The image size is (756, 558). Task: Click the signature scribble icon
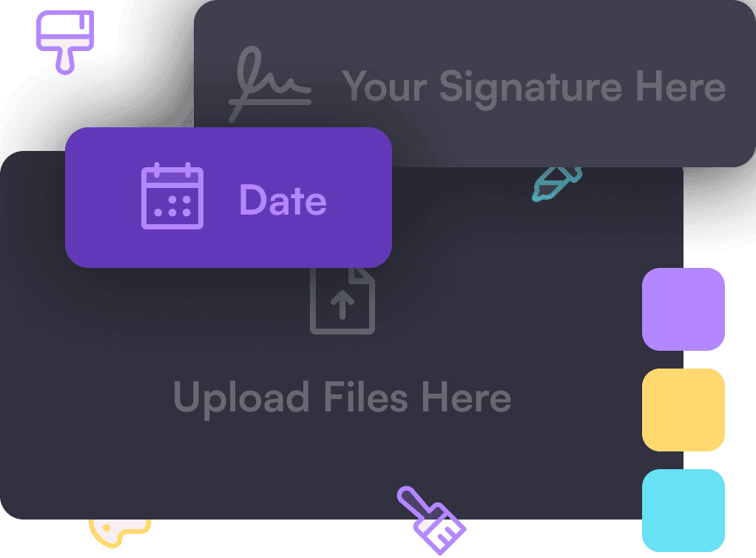pyautogui.click(x=270, y=84)
